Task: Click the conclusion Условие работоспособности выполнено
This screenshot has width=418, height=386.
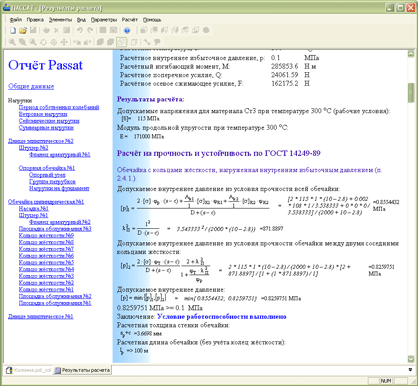Action: pyautogui.click(x=222, y=317)
